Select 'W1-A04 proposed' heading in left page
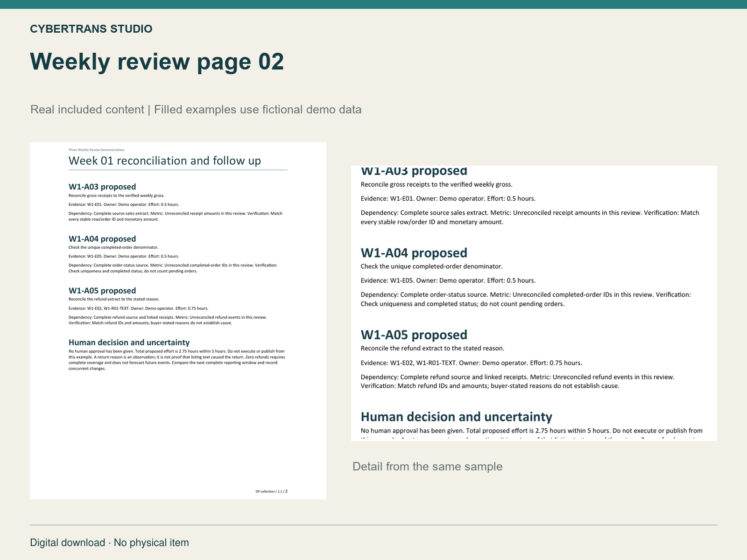 102,238
